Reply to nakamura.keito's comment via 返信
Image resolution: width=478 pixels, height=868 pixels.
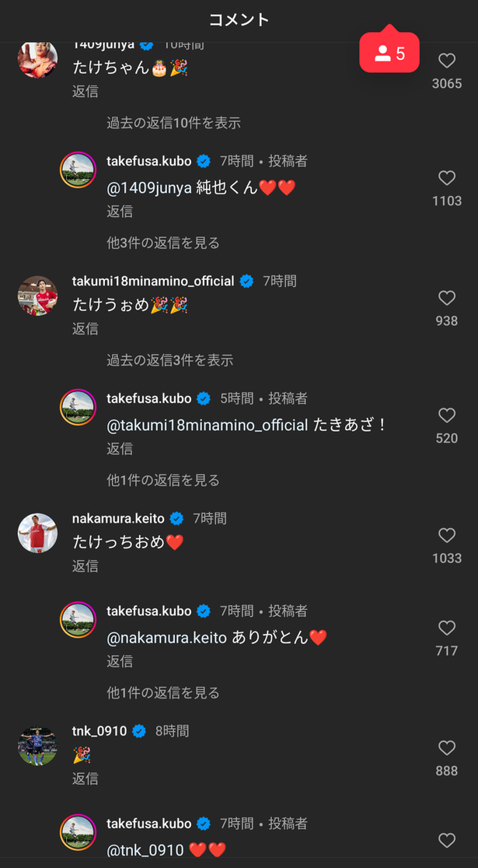tap(85, 565)
